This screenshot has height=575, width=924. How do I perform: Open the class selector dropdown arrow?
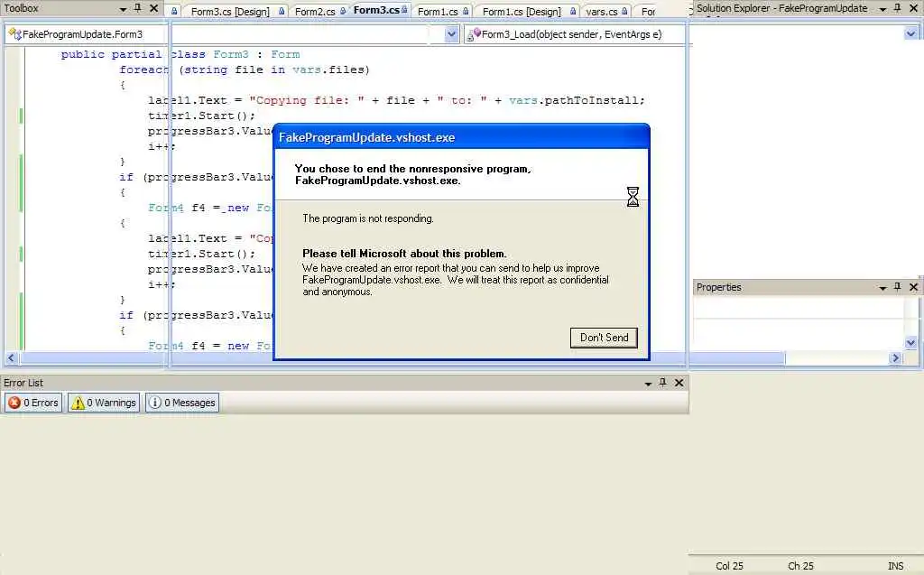click(x=451, y=34)
